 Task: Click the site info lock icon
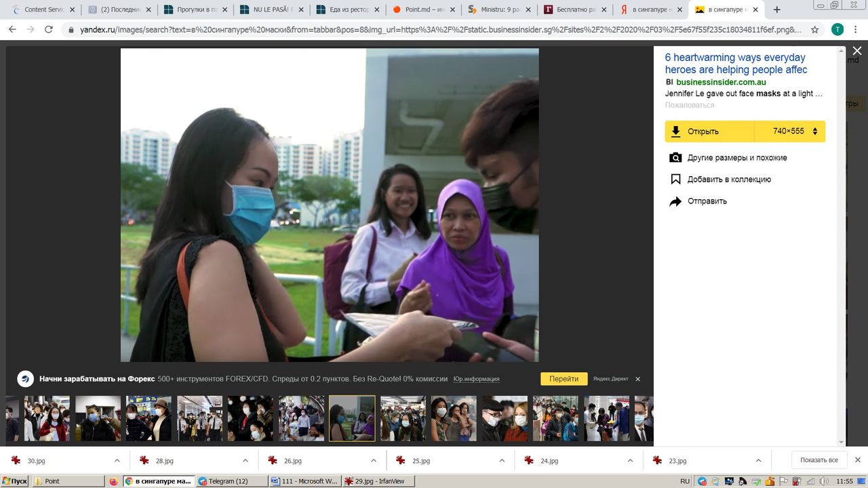point(71,30)
